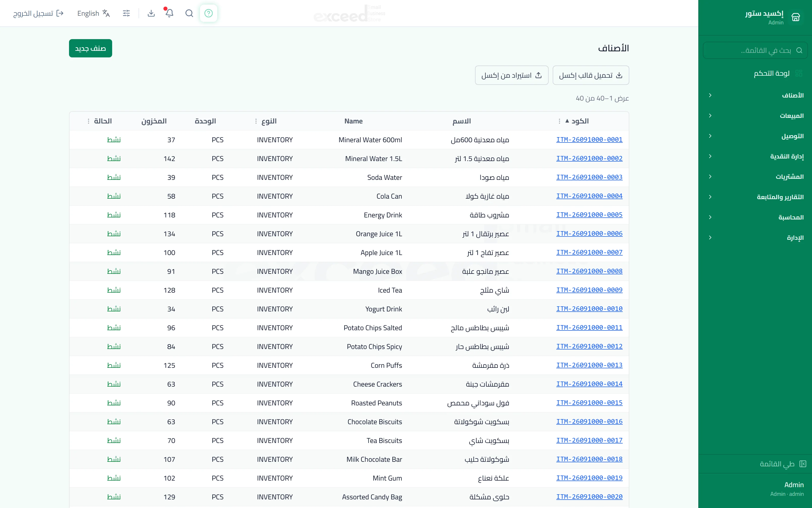Open the sliders settings icon
This screenshot has height=508, width=812.
pos(127,13)
